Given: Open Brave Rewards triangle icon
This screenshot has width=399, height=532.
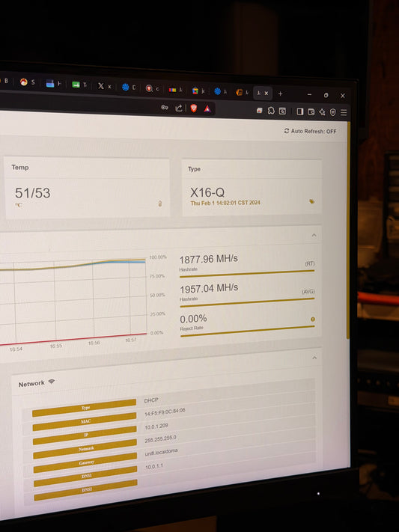Looking at the screenshot, I should point(207,109).
